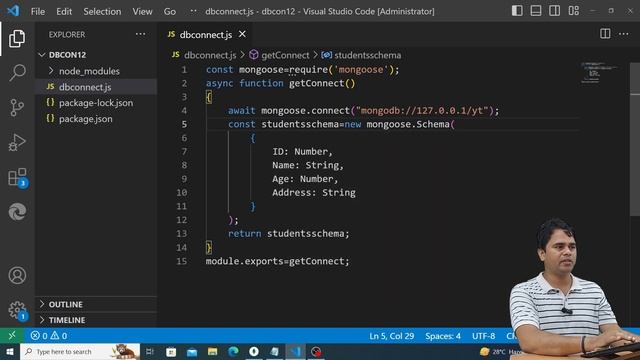Show hidden menu items ellipsis

coord(193,11)
